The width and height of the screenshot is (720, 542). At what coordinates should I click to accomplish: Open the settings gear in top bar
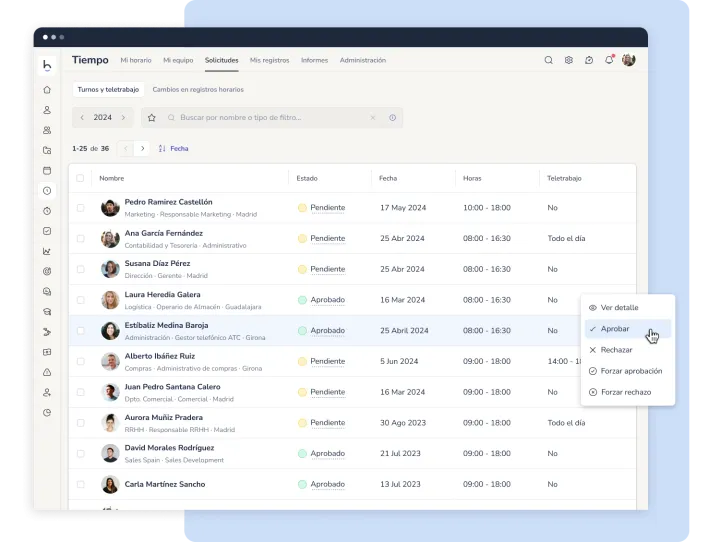[568, 60]
